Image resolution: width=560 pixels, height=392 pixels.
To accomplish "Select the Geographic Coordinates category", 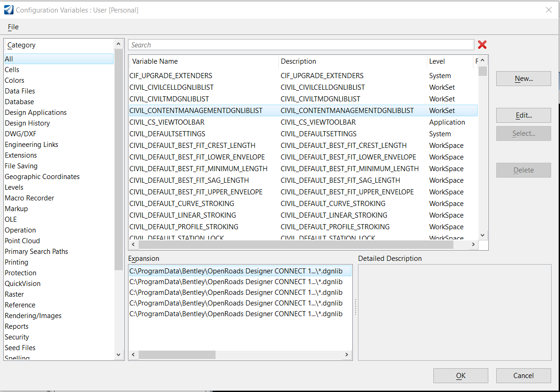I will coord(59,177).
